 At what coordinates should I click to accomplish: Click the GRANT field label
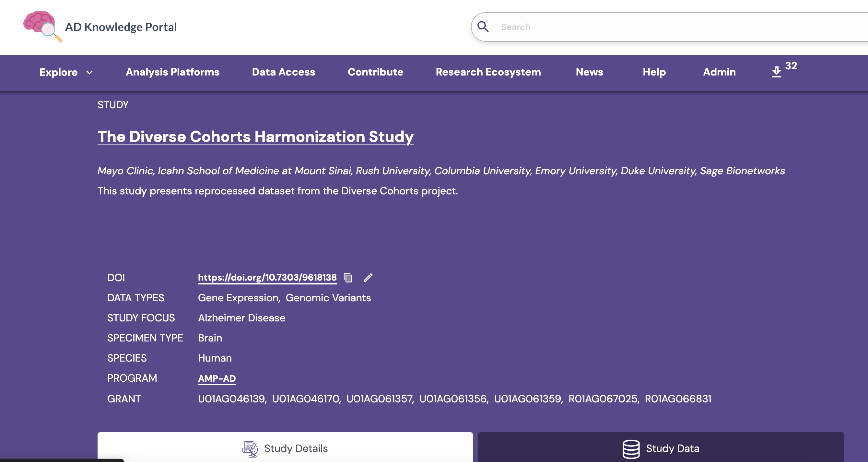point(124,399)
